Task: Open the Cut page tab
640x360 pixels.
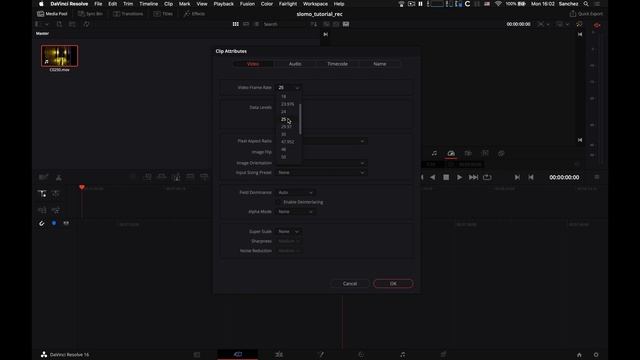Action: [238, 355]
